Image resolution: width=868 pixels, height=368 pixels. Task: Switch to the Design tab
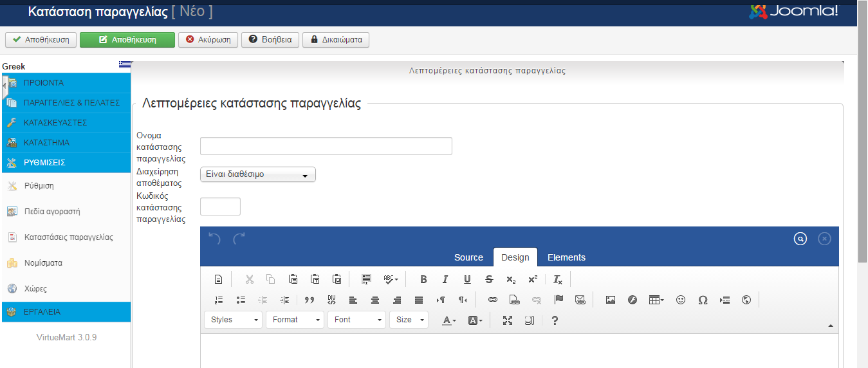(515, 257)
